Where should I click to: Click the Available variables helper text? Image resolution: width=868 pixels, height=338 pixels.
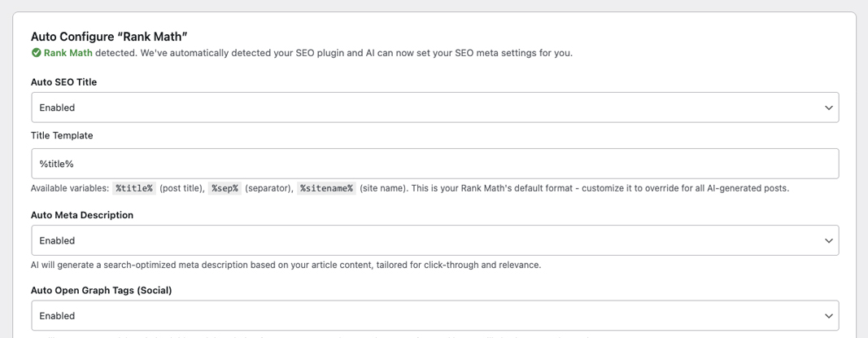(70, 188)
